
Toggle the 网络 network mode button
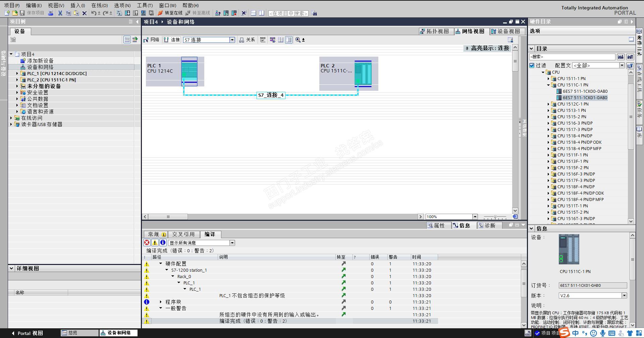151,40
